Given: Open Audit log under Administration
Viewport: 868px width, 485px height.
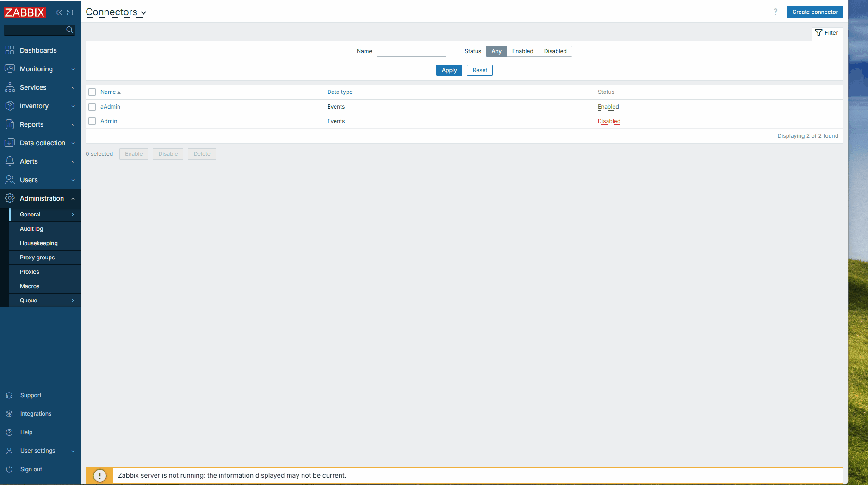Looking at the screenshot, I should tap(31, 229).
